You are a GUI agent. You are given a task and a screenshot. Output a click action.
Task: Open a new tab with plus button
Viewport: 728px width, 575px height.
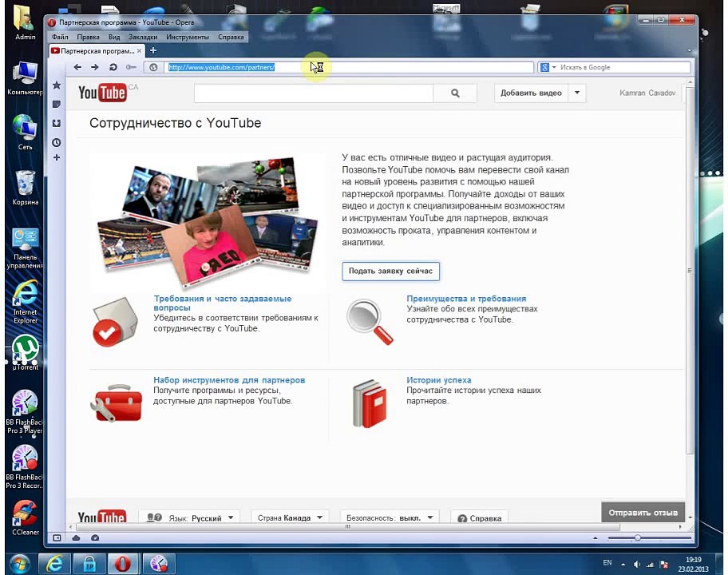153,50
